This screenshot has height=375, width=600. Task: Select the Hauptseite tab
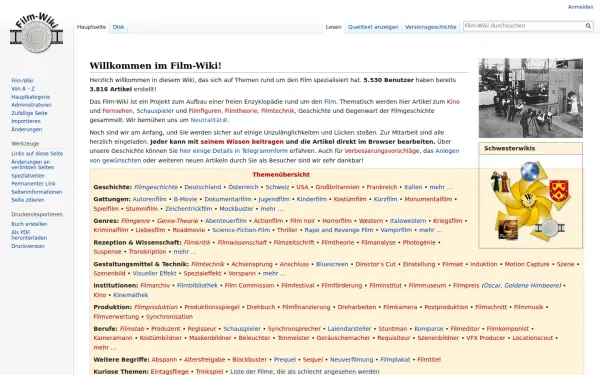pyautogui.click(x=91, y=27)
